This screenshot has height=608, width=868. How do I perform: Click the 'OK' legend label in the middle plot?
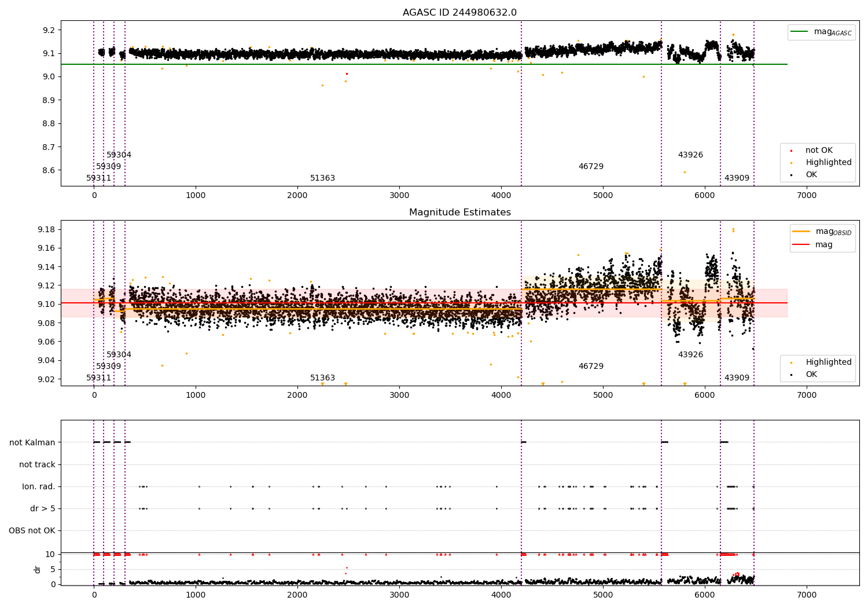coord(811,375)
